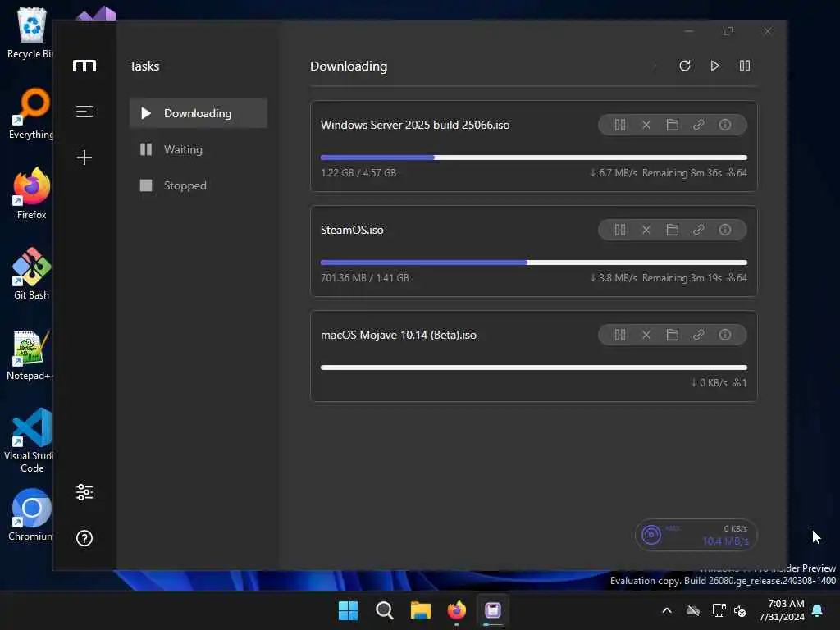View SteamOS.iso task info
The height and width of the screenshot is (630, 840).
725,230
